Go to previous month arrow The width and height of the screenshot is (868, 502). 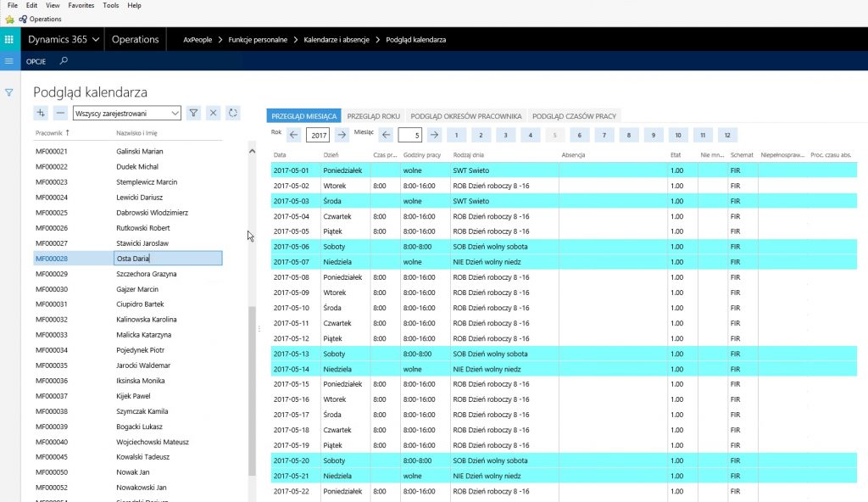click(x=387, y=135)
